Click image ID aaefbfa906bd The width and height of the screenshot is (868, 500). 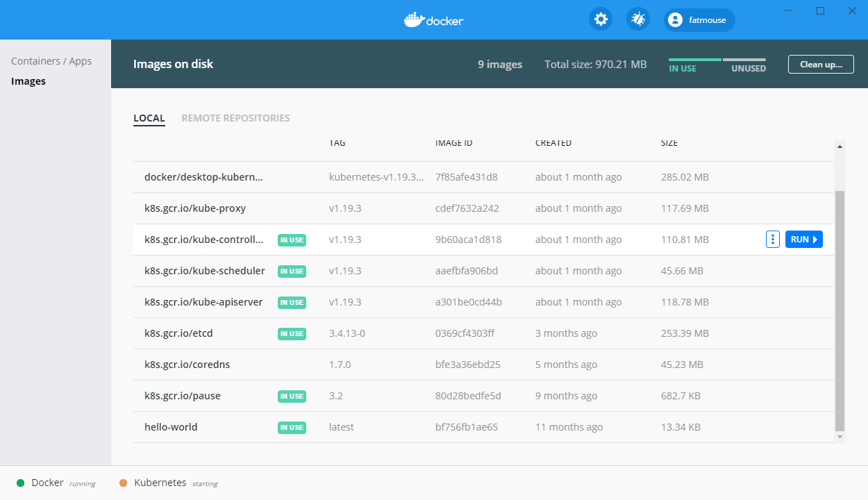[x=467, y=271]
